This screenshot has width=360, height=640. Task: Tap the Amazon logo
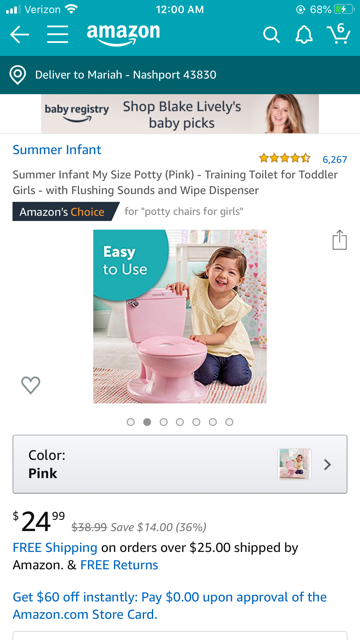[123, 34]
